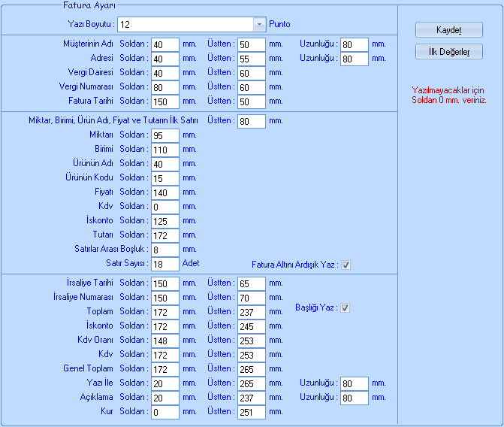Edit İrsaliye Tarihi Soldan field
The height and width of the screenshot is (427, 504).
[165, 283]
